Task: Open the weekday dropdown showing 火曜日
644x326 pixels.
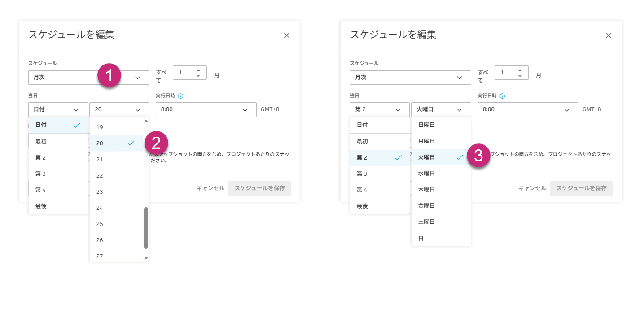Action: pyautogui.click(x=441, y=109)
